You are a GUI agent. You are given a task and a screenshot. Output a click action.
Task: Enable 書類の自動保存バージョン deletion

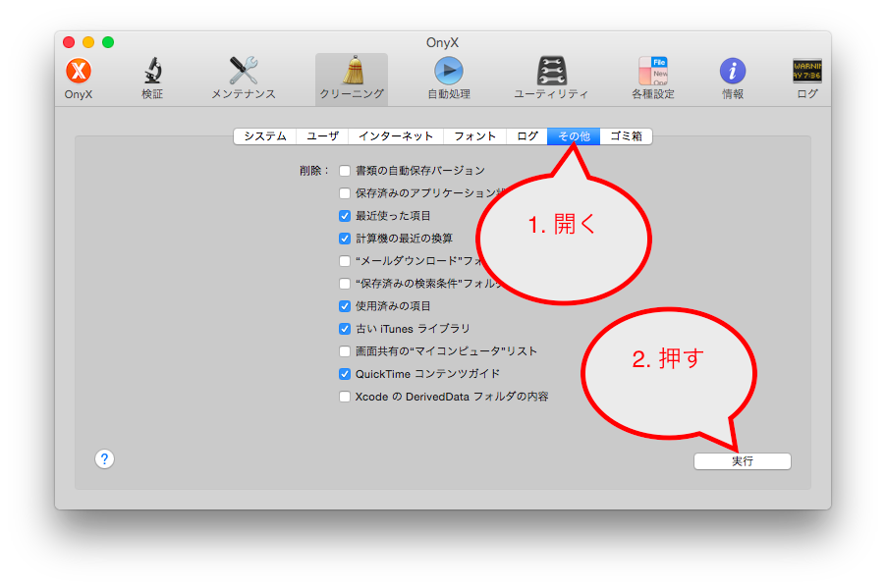pos(345,170)
